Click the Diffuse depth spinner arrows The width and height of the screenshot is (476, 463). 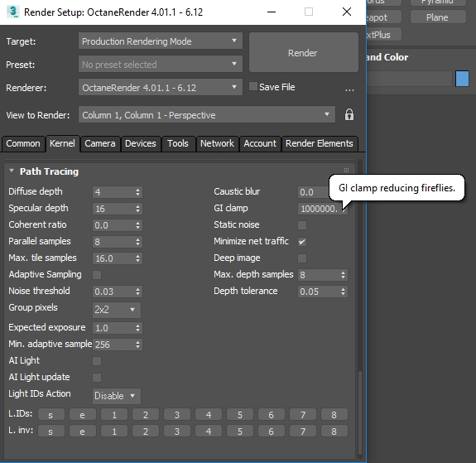pos(137,192)
